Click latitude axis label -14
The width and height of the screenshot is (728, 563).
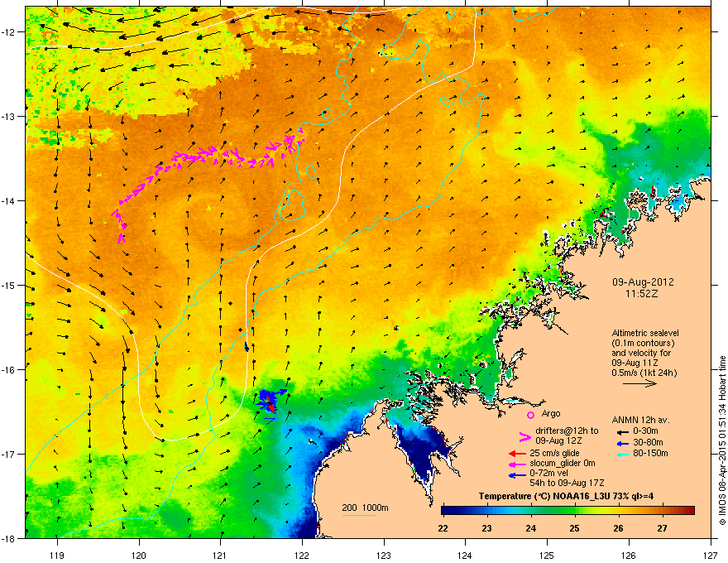(8, 201)
